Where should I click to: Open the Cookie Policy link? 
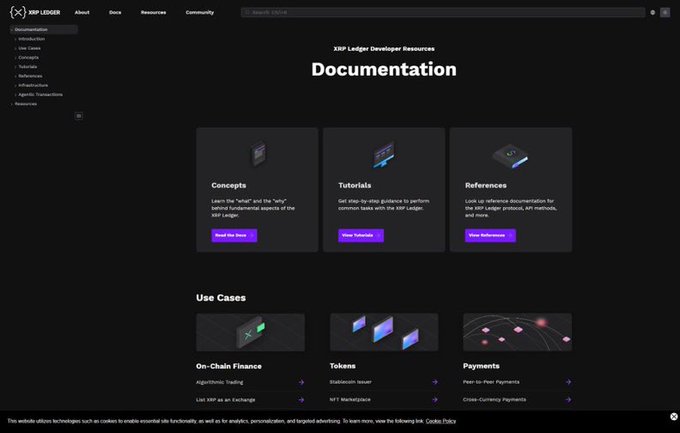pyautogui.click(x=441, y=421)
